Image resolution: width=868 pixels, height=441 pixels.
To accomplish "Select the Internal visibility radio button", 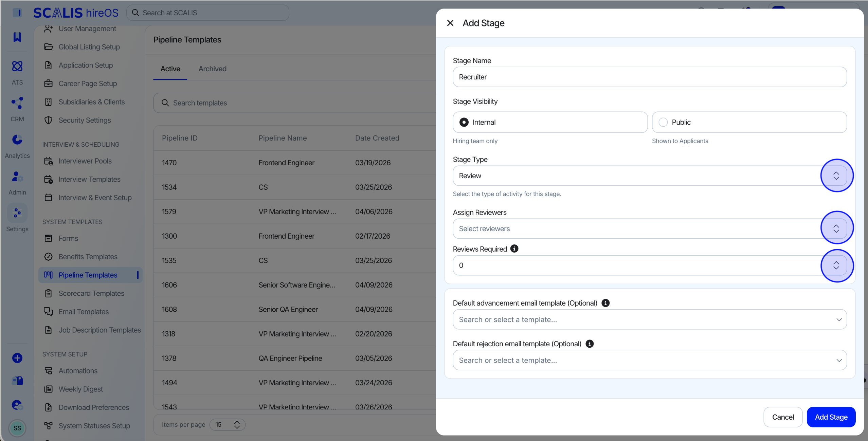I will coord(464,122).
